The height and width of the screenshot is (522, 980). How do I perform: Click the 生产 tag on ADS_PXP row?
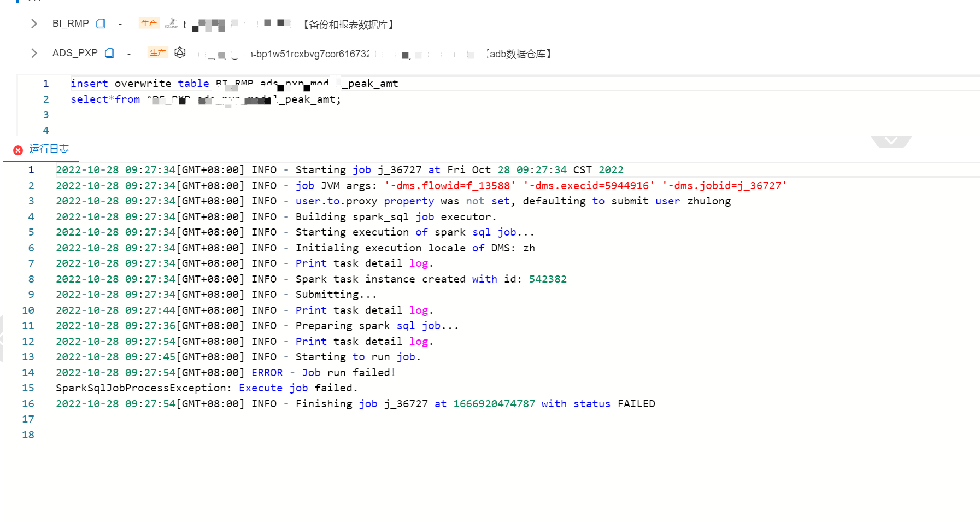tap(157, 52)
